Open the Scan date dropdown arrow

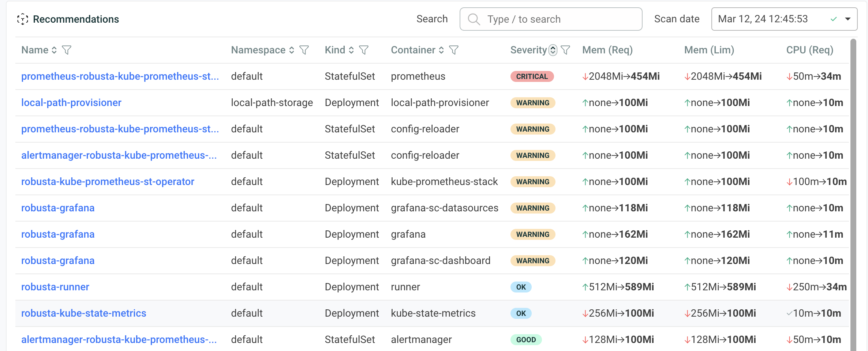[x=848, y=19]
